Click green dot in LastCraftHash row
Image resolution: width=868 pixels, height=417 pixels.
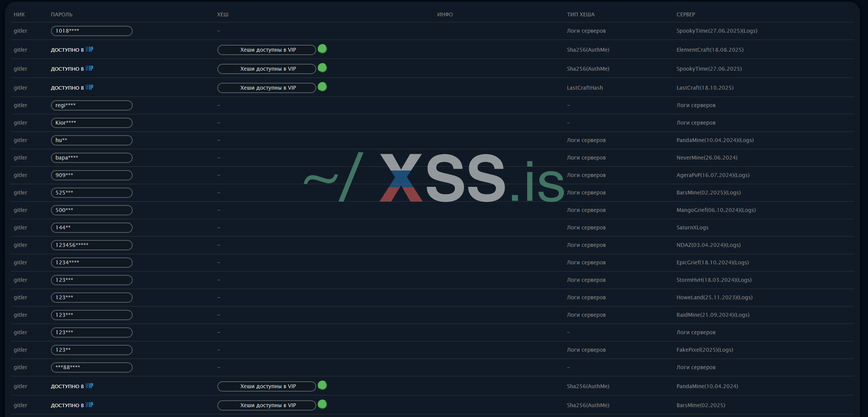[x=322, y=87]
